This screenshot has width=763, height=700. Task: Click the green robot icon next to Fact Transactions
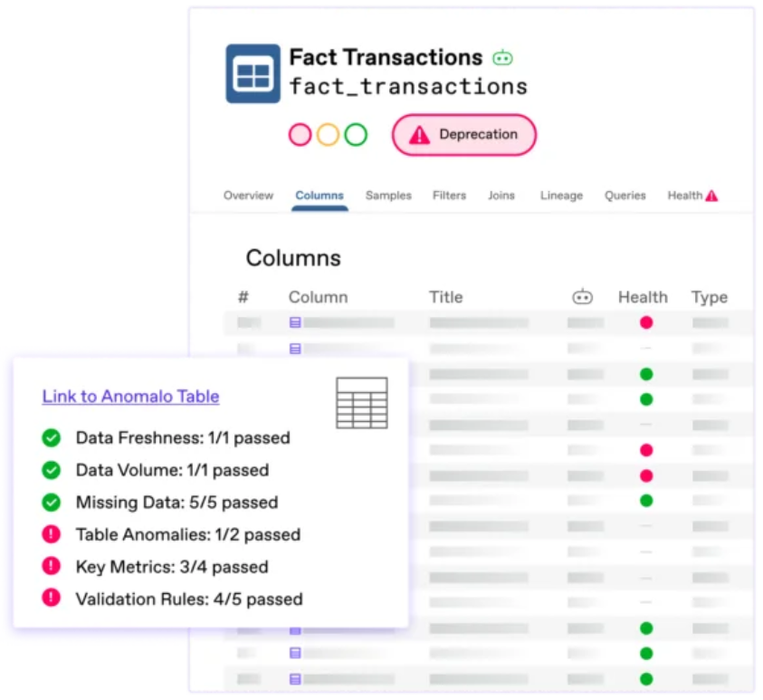tap(502, 58)
